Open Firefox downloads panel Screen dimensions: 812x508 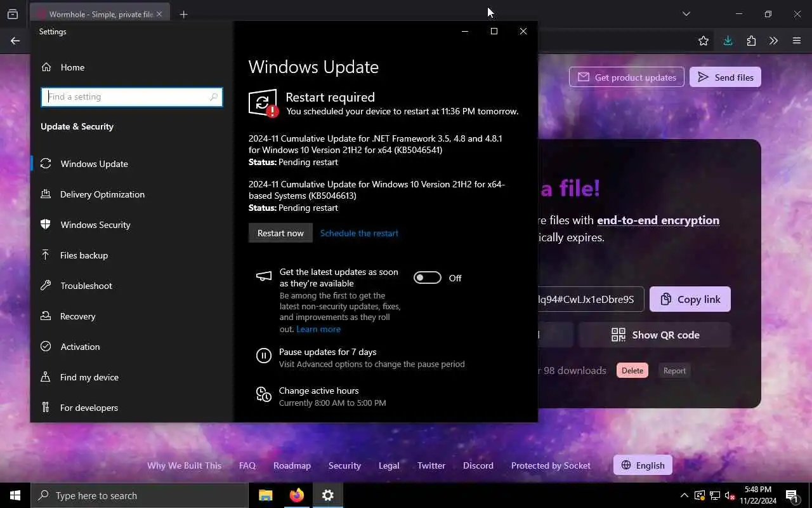pyautogui.click(x=728, y=41)
